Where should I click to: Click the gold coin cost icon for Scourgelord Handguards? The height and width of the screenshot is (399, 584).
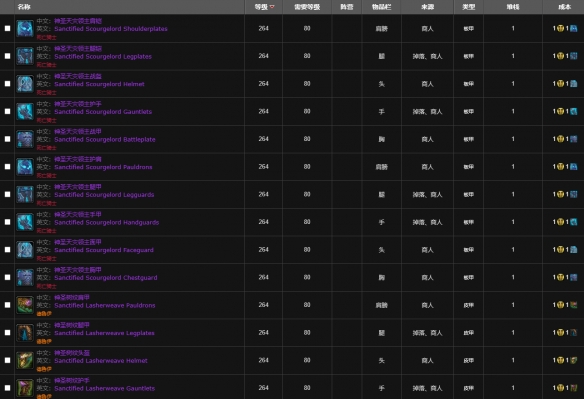point(560,222)
